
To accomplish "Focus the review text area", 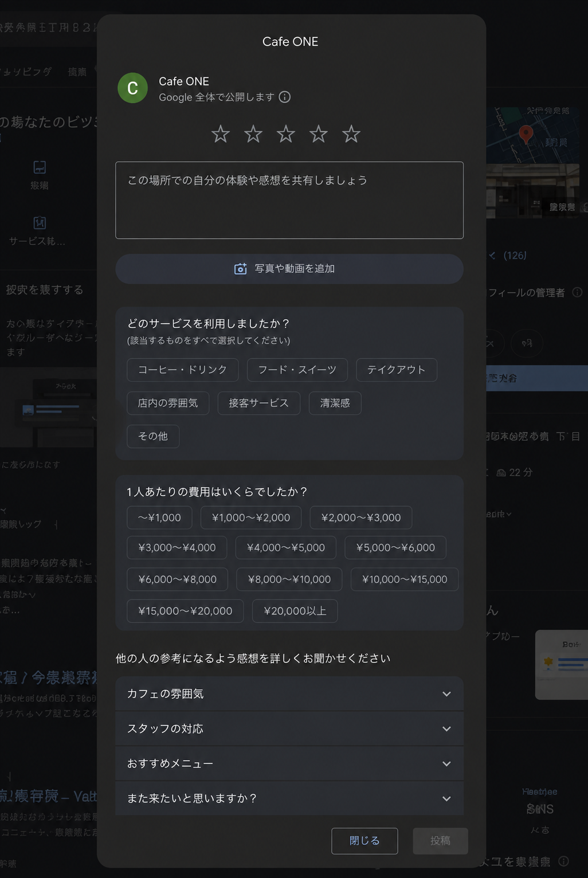I will pyautogui.click(x=289, y=200).
